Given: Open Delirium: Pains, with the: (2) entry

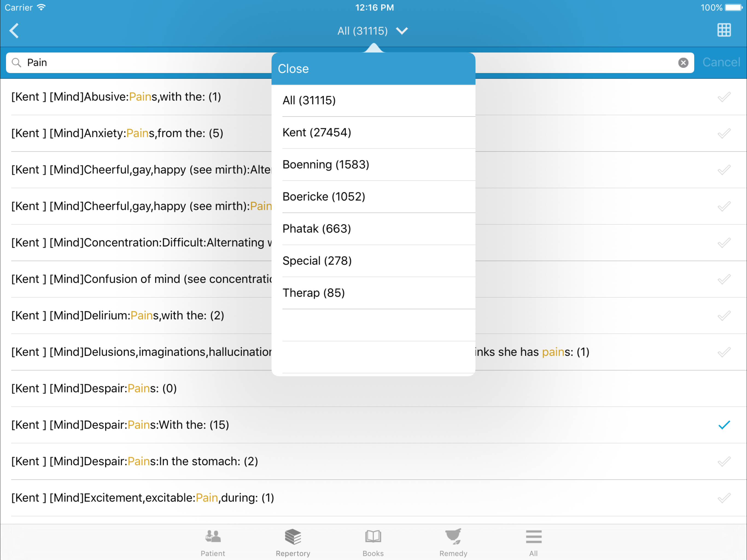Looking at the screenshot, I should click(x=118, y=316).
